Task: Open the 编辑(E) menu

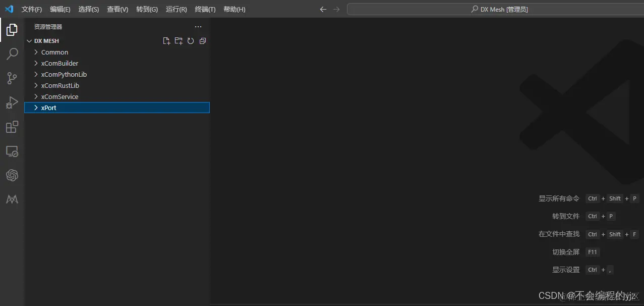Action: pyautogui.click(x=60, y=10)
